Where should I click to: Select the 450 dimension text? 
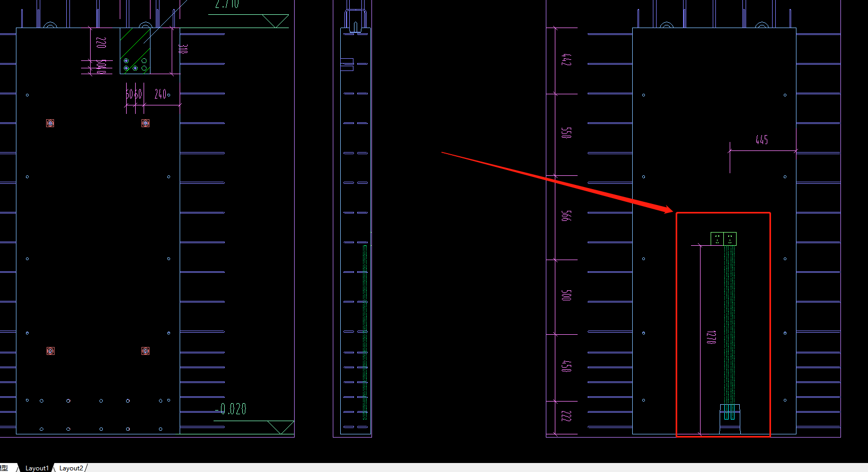(x=566, y=366)
